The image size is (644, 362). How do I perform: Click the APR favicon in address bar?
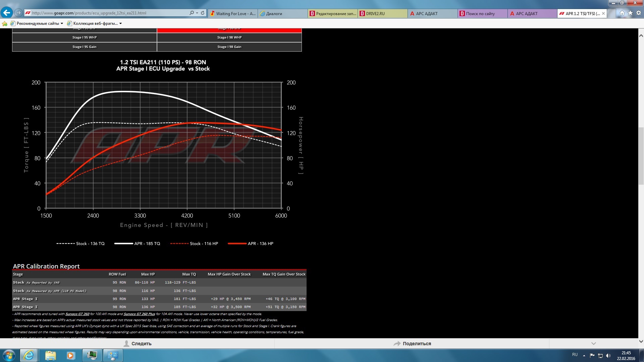pos(28,13)
